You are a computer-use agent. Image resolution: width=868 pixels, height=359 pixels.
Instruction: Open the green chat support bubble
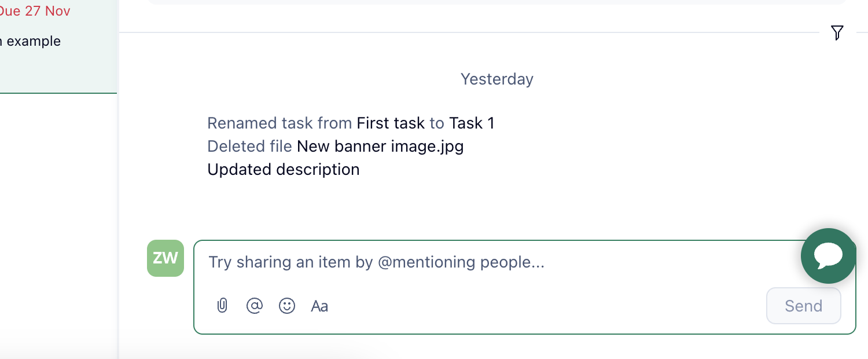point(828,256)
